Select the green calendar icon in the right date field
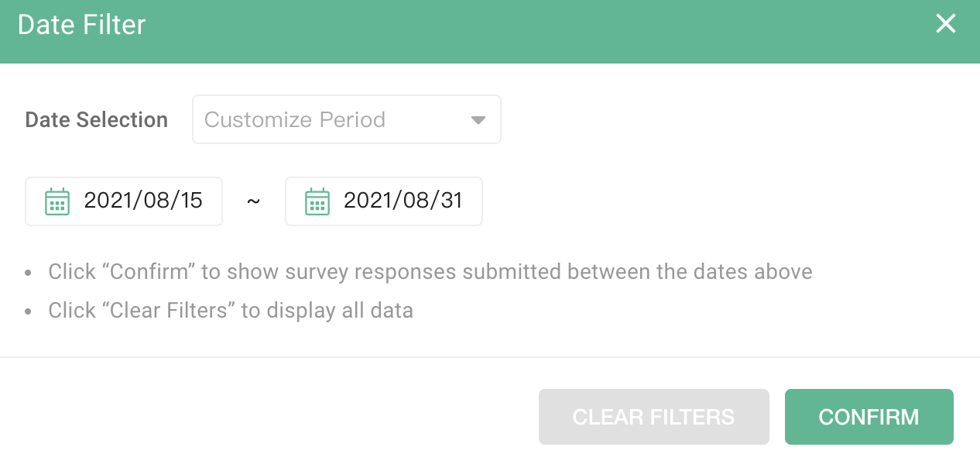This screenshot has width=980, height=454. [317, 201]
